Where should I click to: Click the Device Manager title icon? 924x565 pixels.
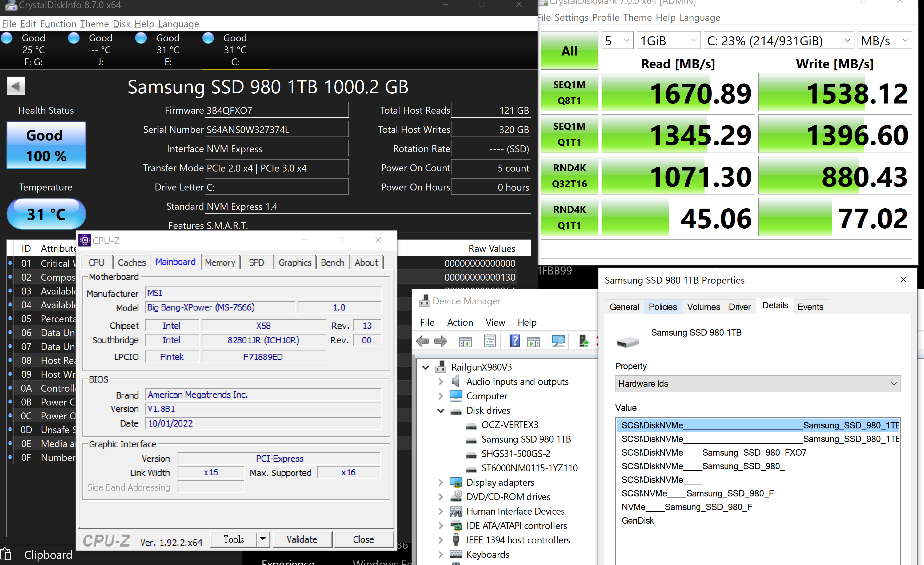point(424,301)
